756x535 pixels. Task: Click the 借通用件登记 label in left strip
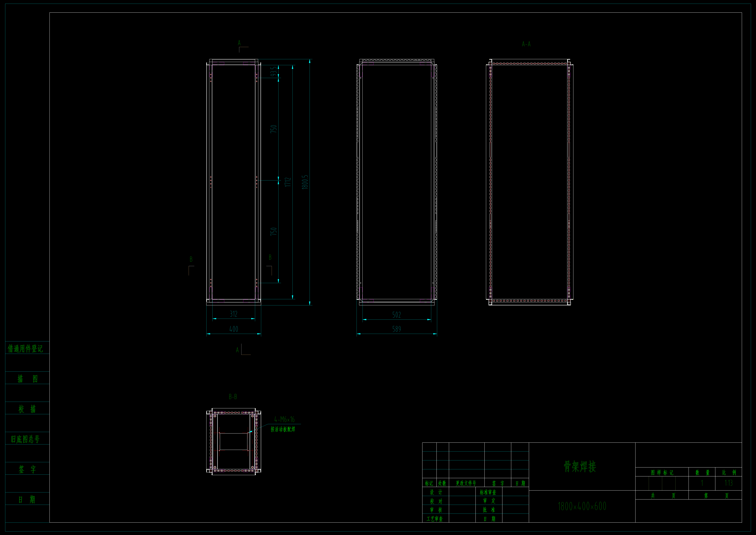[x=25, y=348]
